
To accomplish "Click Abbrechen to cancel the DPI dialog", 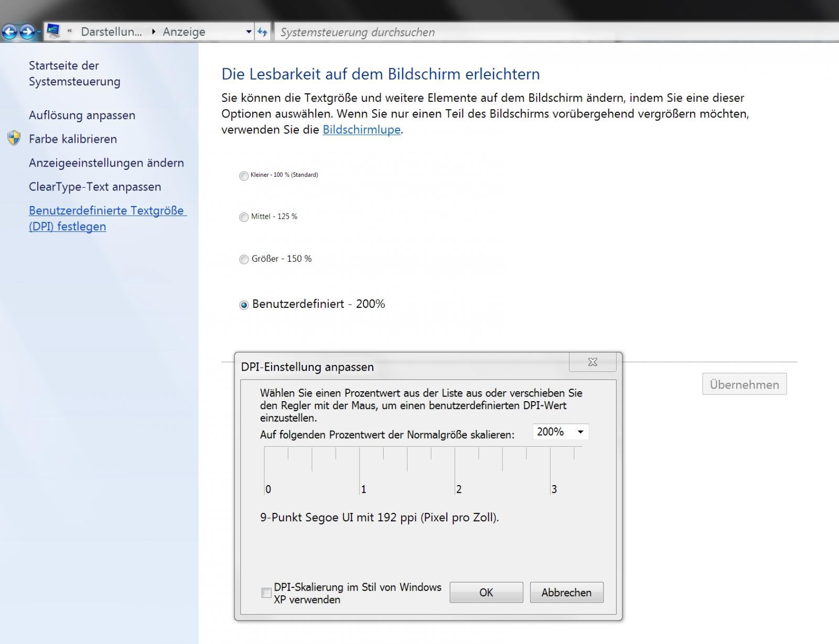I will point(566,592).
